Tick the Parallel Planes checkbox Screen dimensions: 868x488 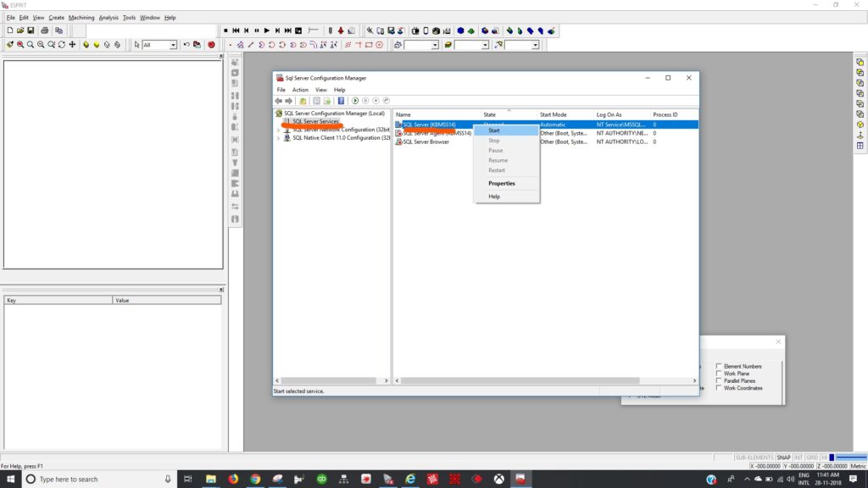pyautogui.click(x=719, y=380)
